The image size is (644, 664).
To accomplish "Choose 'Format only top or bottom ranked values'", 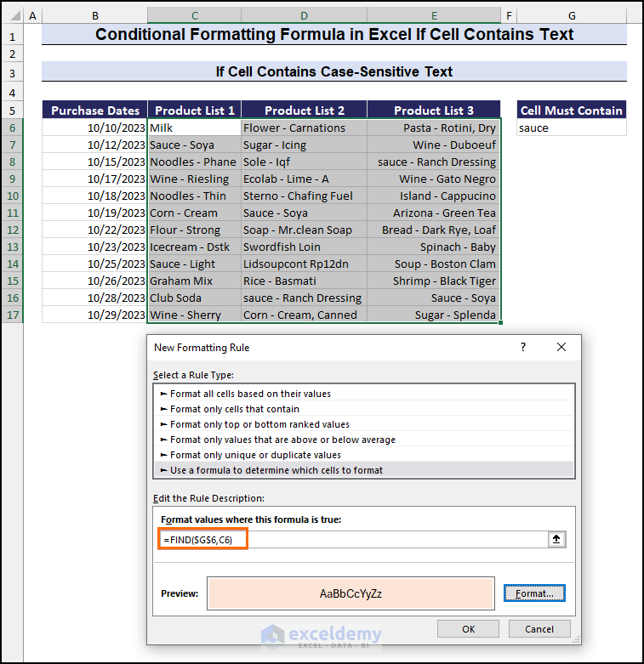I will (x=363, y=424).
